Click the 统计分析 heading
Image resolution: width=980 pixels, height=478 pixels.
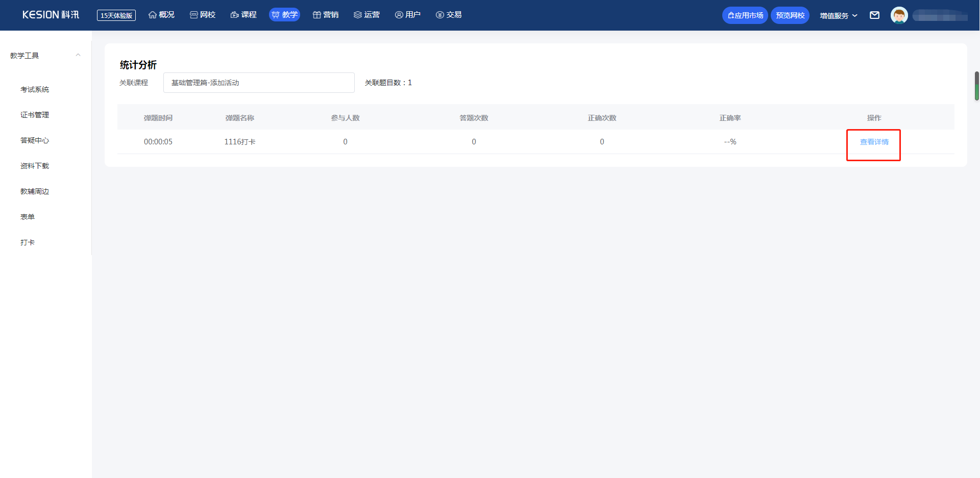[138, 65]
